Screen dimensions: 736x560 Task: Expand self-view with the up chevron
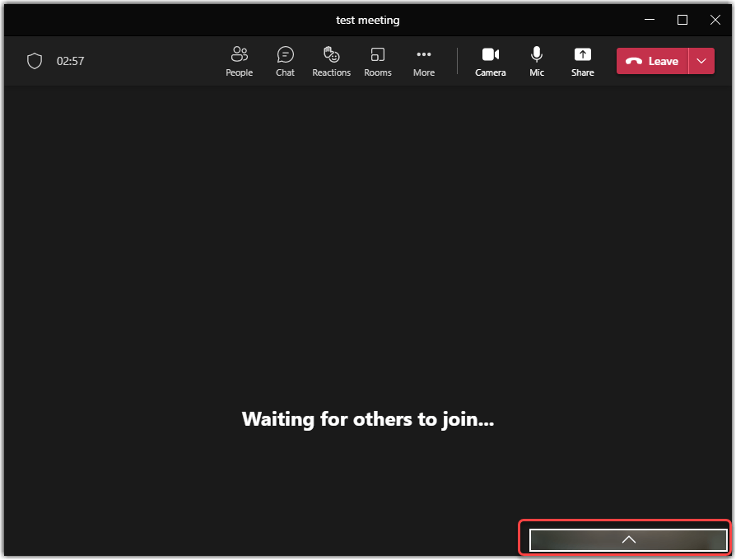coord(629,539)
